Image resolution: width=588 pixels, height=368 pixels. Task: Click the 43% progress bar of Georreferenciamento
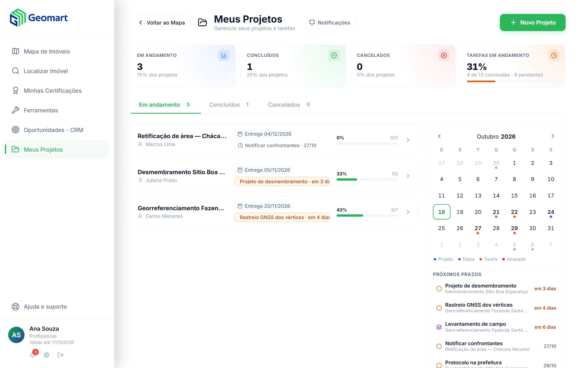367,215
